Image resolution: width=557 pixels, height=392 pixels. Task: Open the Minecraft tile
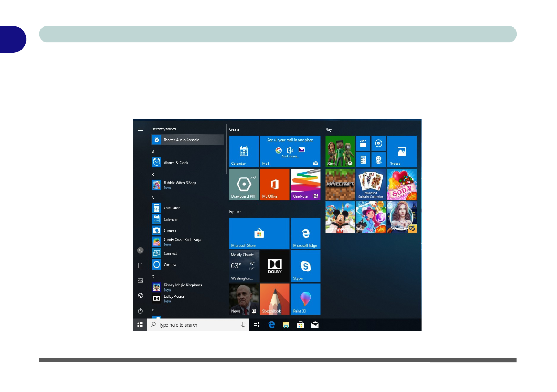(x=340, y=185)
